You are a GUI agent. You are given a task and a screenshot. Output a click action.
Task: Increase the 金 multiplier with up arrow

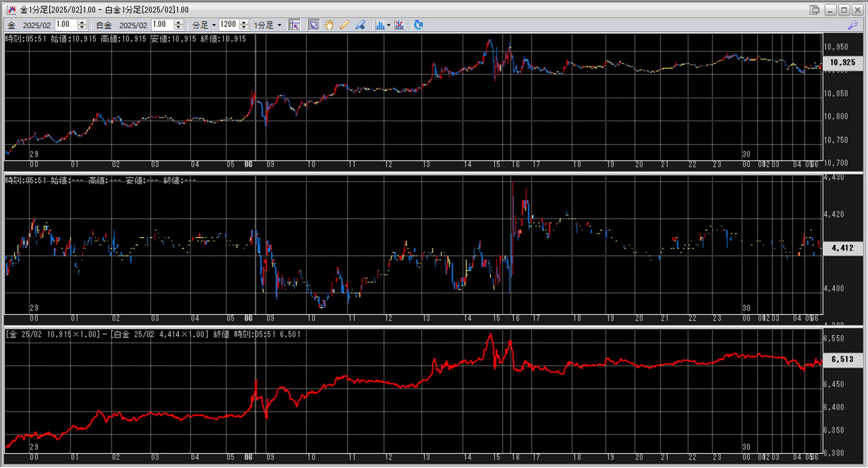coord(82,22)
